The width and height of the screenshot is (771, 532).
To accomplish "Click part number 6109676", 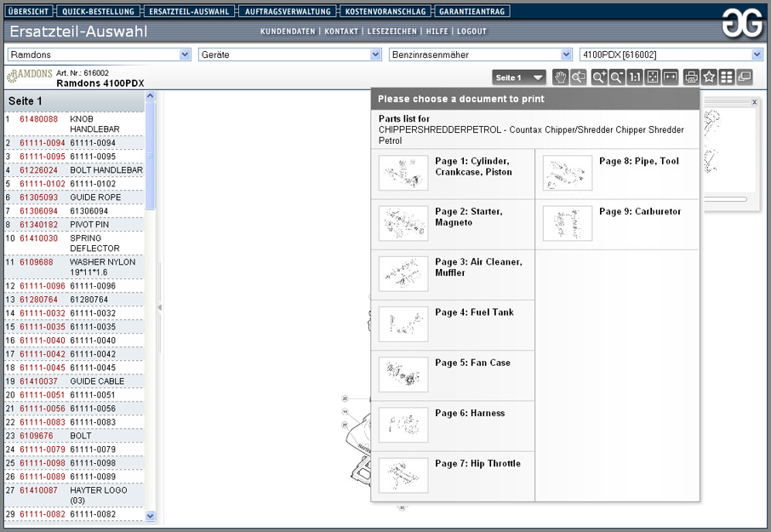I will tap(37, 436).
